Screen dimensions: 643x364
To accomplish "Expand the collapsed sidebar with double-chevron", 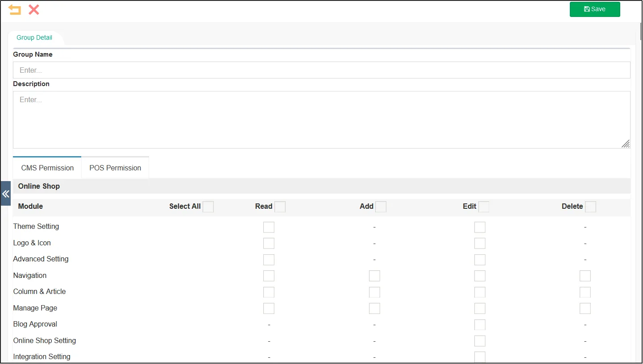I will click(5, 194).
